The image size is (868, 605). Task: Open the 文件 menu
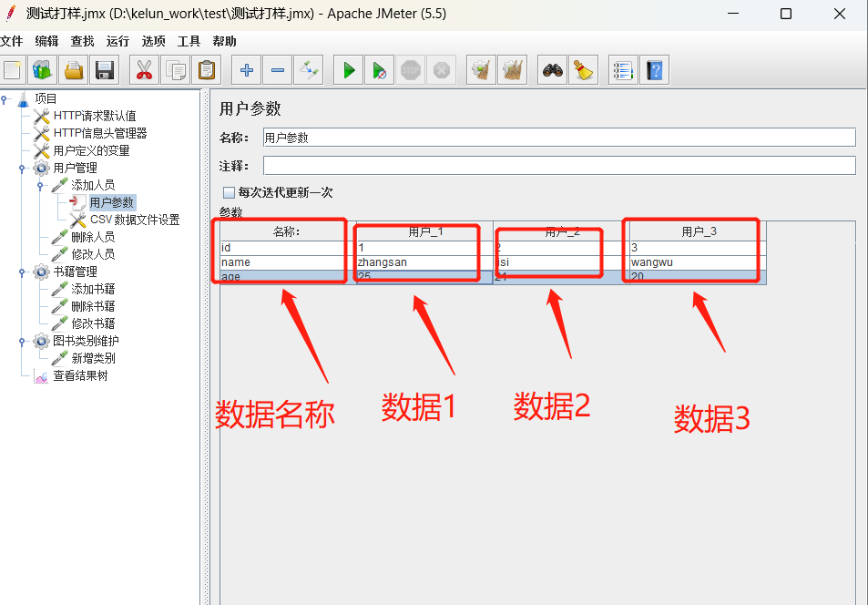pyautogui.click(x=11, y=41)
